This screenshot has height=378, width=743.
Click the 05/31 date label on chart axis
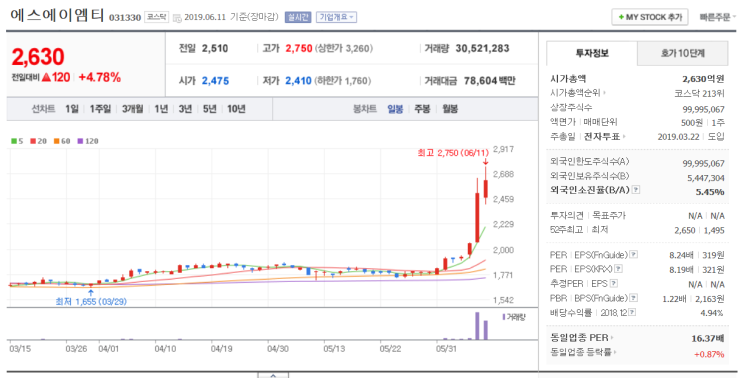click(446, 349)
